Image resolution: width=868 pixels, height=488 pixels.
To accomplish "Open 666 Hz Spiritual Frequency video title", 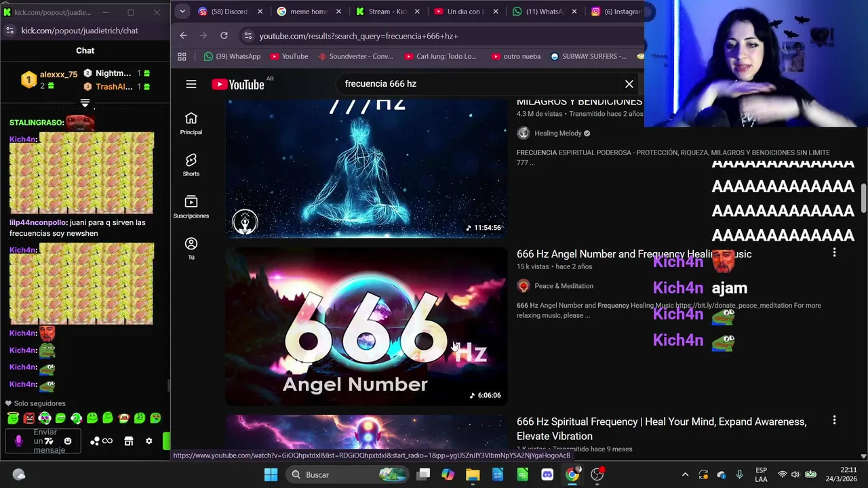I will tap(661, 428).
